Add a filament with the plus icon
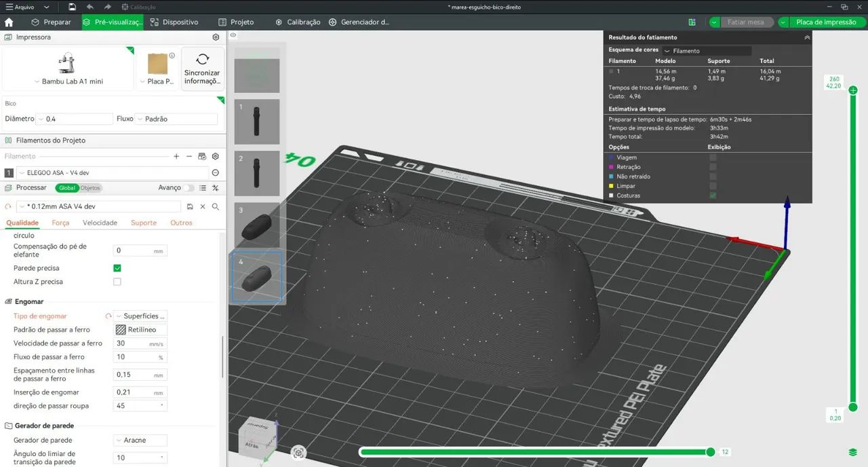868x467 pixels. coord(176,156)
